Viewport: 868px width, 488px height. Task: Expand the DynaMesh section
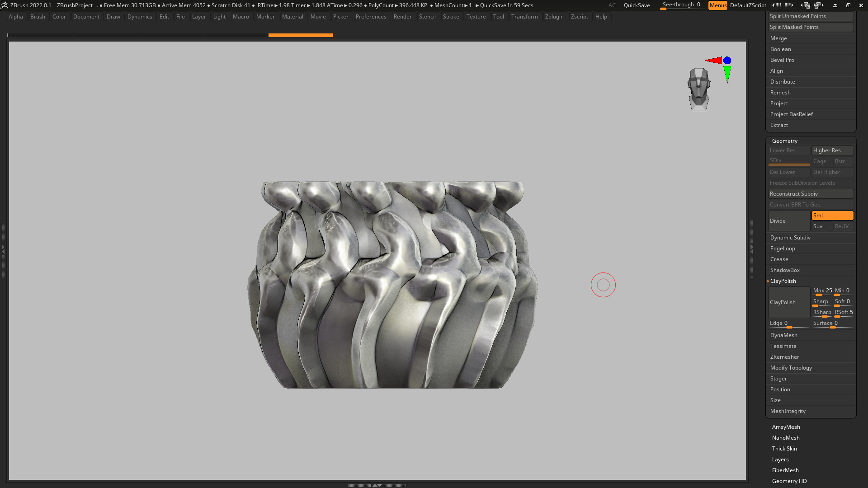(x=784, y=335)
